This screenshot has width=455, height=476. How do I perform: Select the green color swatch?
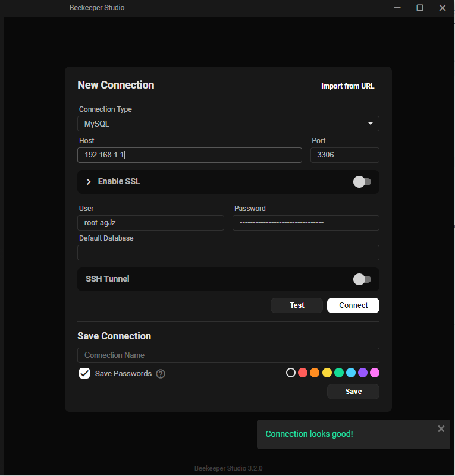[338, 373]
